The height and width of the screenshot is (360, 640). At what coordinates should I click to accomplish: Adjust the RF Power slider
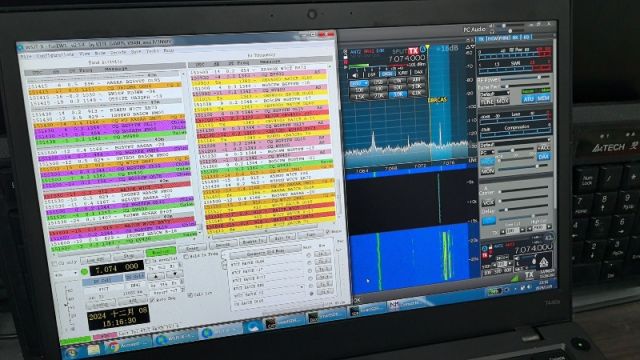point(526,78)
